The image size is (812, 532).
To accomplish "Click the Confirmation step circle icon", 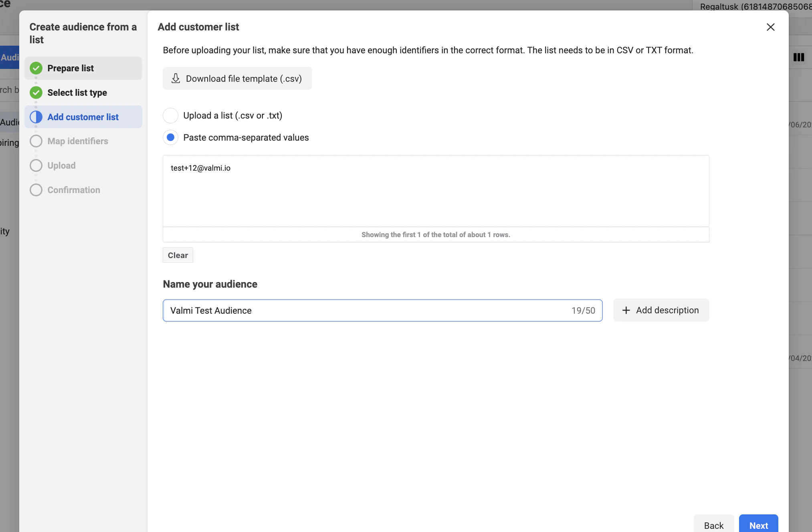I will (x=36, y=190).
